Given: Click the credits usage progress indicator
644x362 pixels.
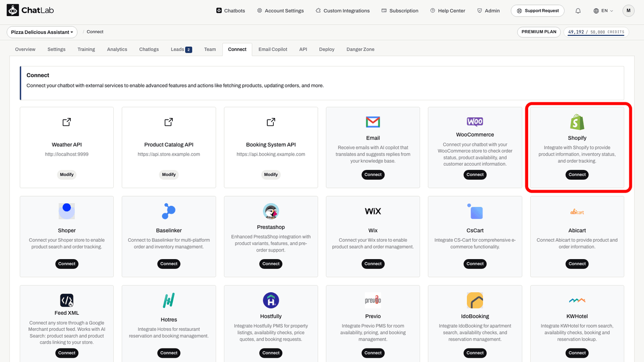Looking at the screenshot, I should [596, 32].
